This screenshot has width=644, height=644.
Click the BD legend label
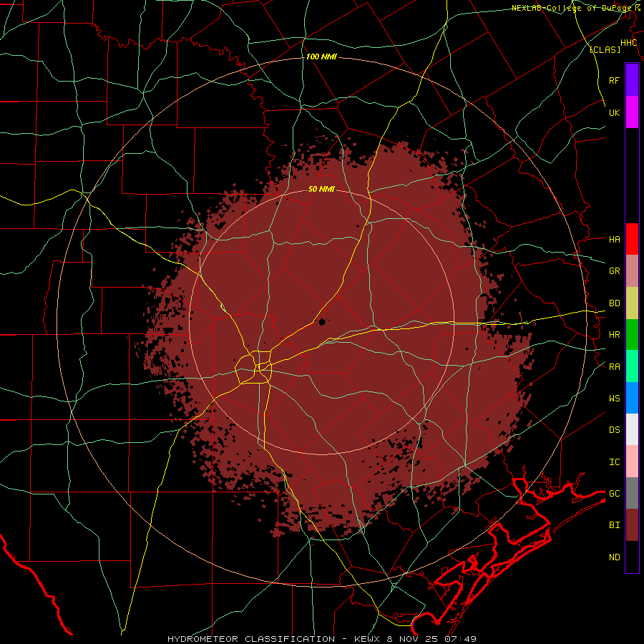[x=614, y=303]
